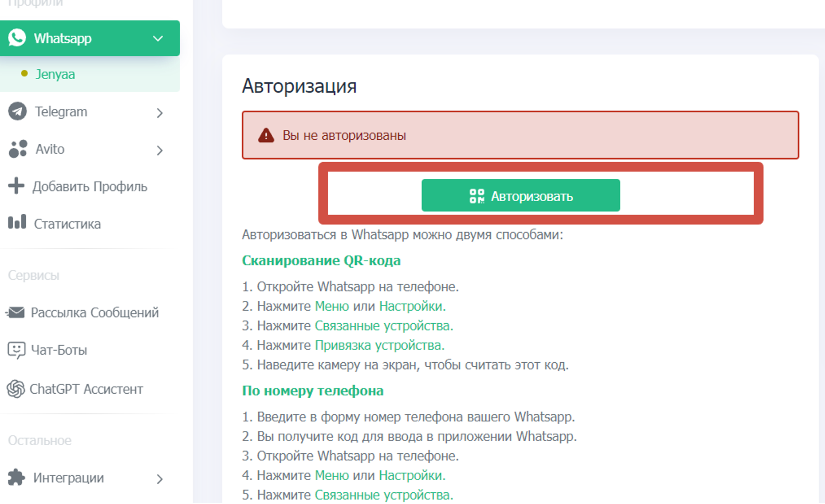Open the Avito menu item label
Image resolution: width=825 pixels, height=504 pixels.
coord(50,149)
